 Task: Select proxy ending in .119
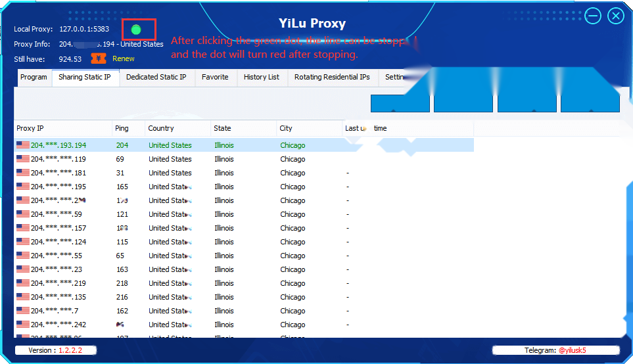[x=244, y=159]
